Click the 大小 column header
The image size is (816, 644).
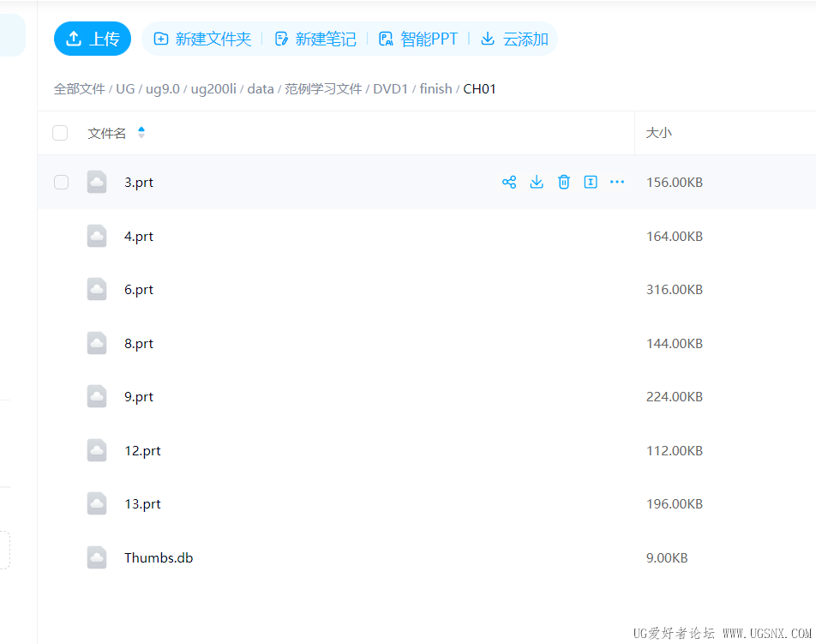tap(658, 133)
